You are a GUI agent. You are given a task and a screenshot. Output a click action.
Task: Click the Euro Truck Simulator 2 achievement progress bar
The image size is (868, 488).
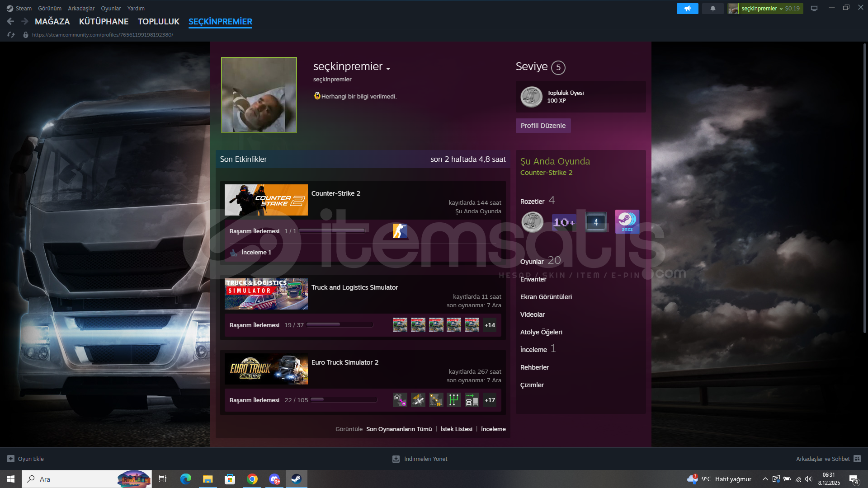(344, 400)
